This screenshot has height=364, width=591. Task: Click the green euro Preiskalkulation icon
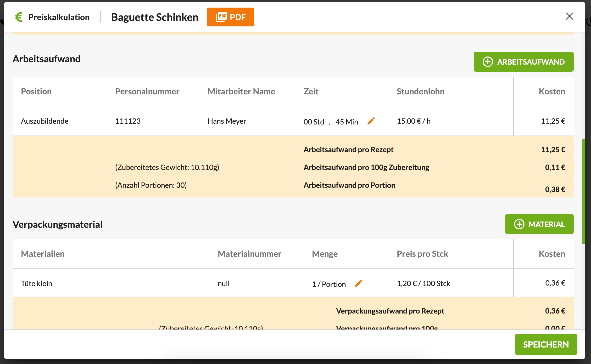[19, 17]
